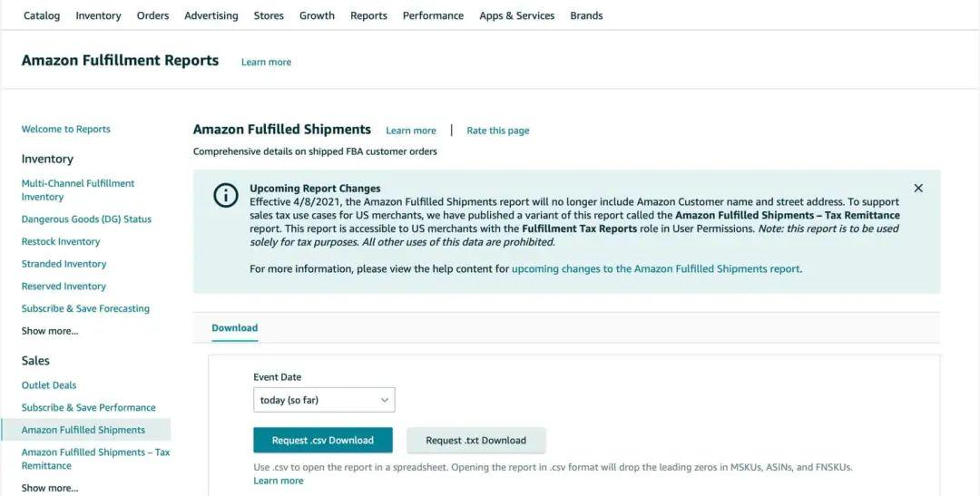Open the Inventory menu in the top bar
Viewport: 980px width, 496px height.
tap(98, 15)
